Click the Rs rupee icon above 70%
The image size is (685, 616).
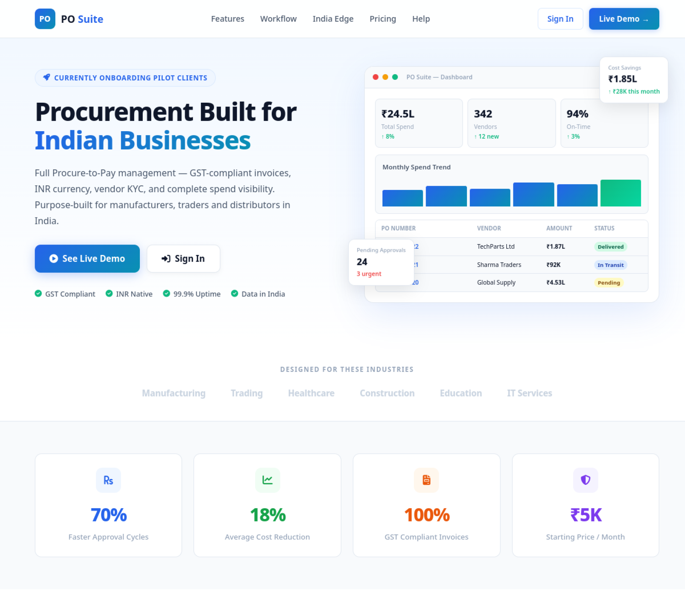pos(108,480)
